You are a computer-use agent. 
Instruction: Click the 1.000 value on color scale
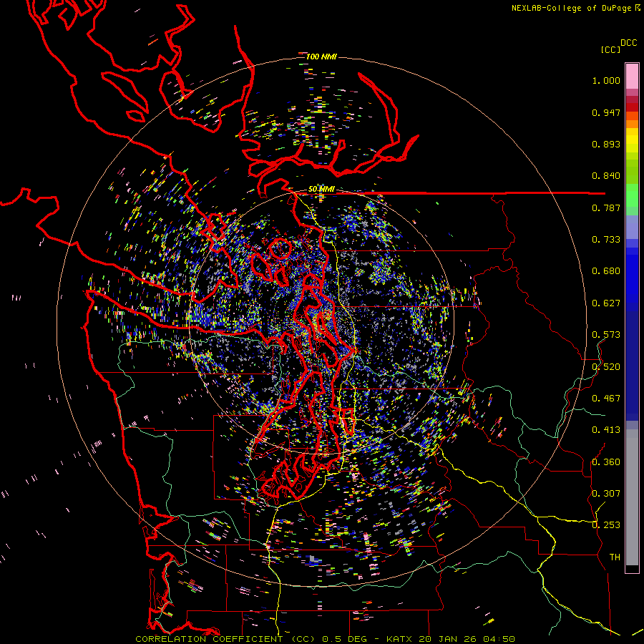(x=606, y=80)
